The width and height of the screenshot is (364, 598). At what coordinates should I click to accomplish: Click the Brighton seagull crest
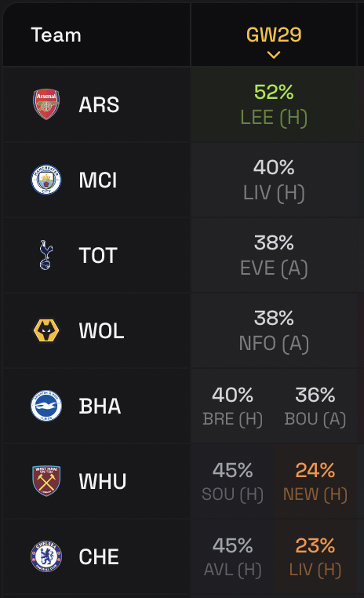(46, 406)
